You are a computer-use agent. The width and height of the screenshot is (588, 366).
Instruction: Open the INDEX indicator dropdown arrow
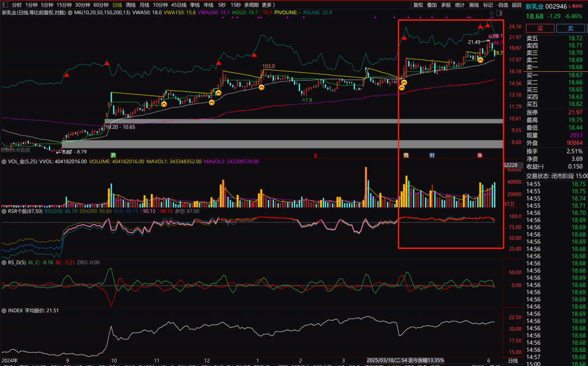coord(4,311)
